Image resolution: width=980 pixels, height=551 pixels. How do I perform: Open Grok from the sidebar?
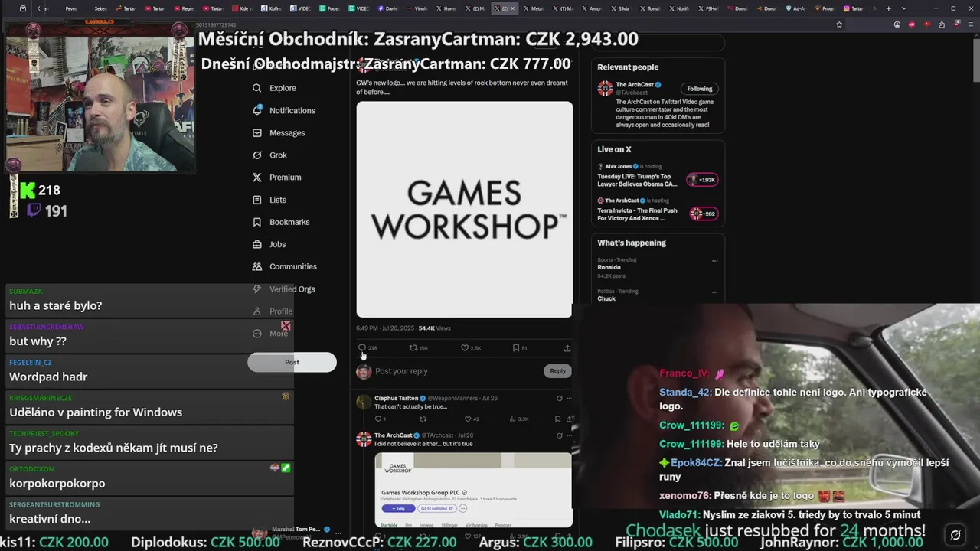coord(269,155)
